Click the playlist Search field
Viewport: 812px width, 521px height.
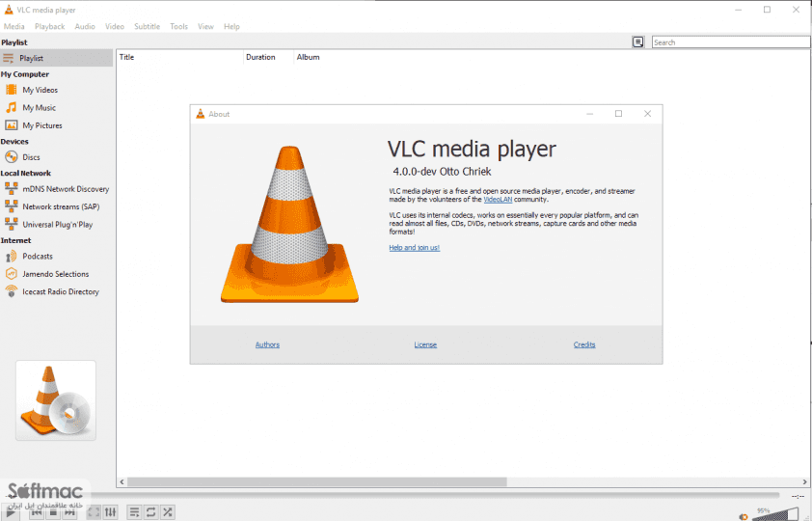[730, 42]
